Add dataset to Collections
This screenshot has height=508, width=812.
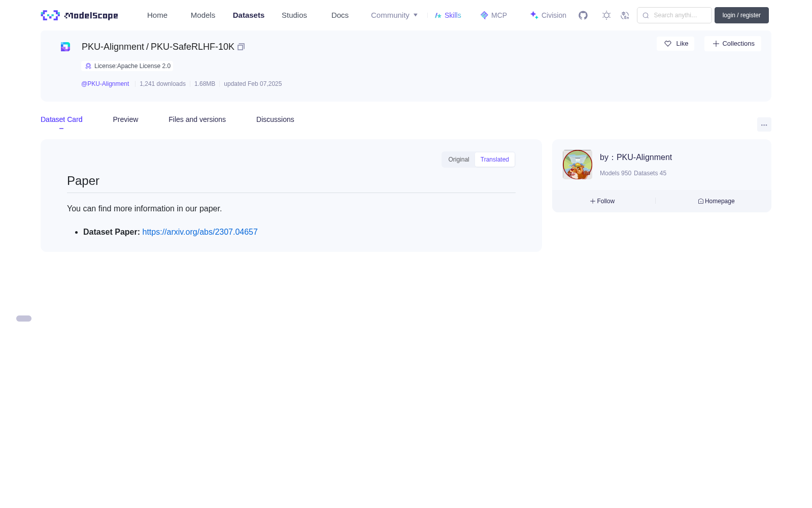pos(733,44)
